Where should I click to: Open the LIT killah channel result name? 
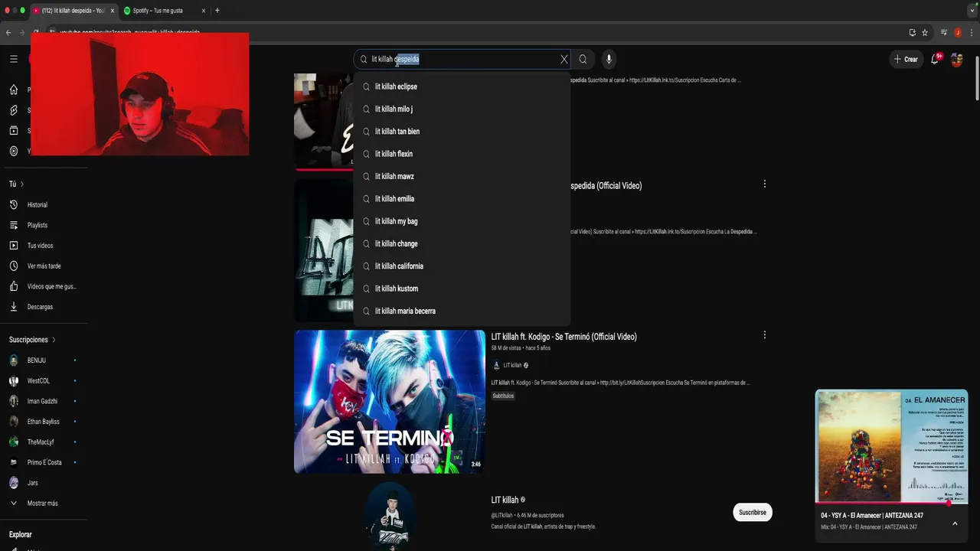point(505,500)
